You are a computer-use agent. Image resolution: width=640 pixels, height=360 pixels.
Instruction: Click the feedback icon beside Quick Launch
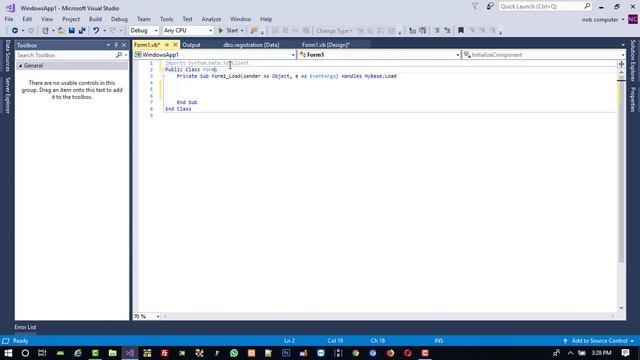(x=490, y=6)
